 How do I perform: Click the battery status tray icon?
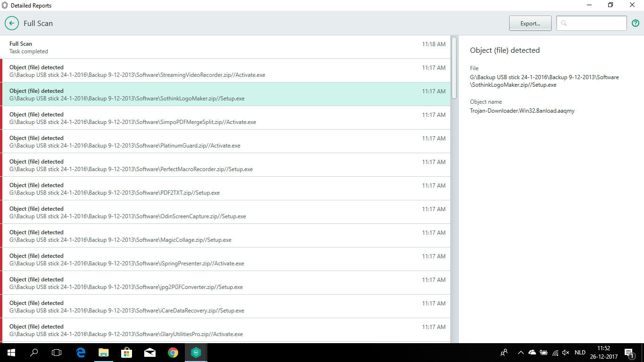tap(544, 352)
